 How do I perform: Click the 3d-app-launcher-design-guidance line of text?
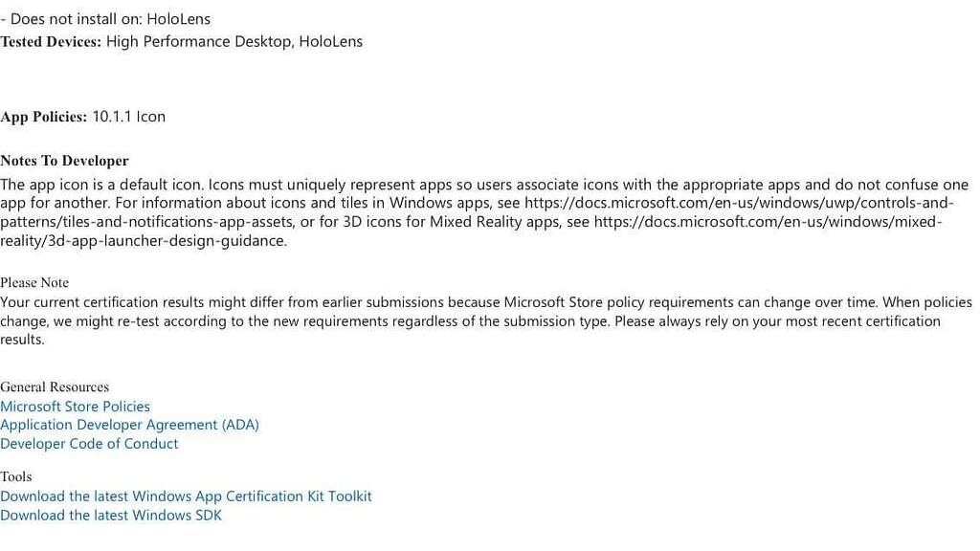tap(144, 240)
